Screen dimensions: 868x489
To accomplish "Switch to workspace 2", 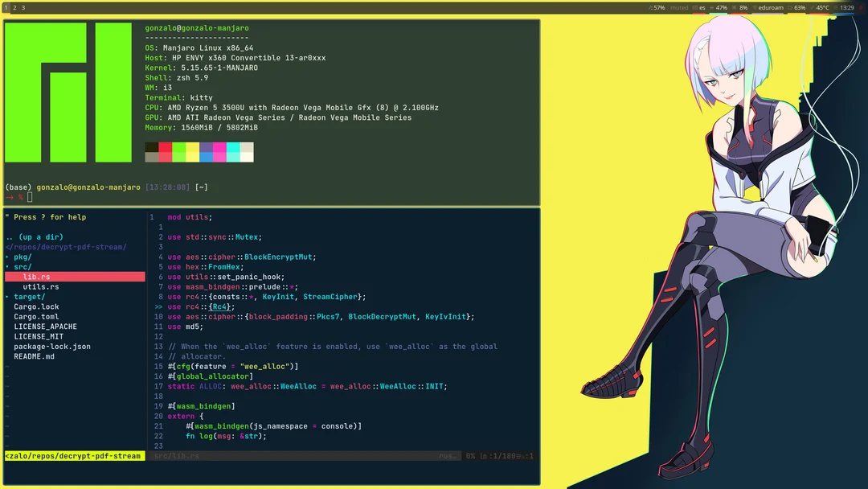I will [14, 6].
